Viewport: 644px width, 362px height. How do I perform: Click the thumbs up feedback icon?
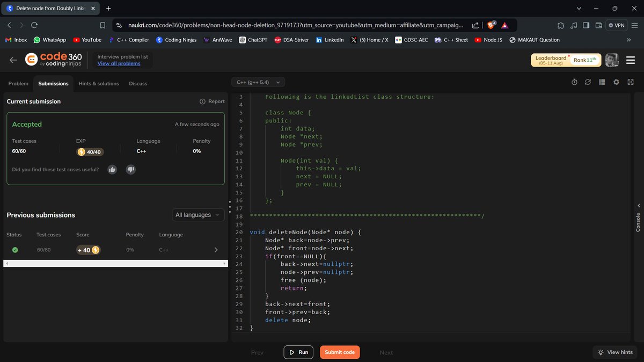click(112, 170)
